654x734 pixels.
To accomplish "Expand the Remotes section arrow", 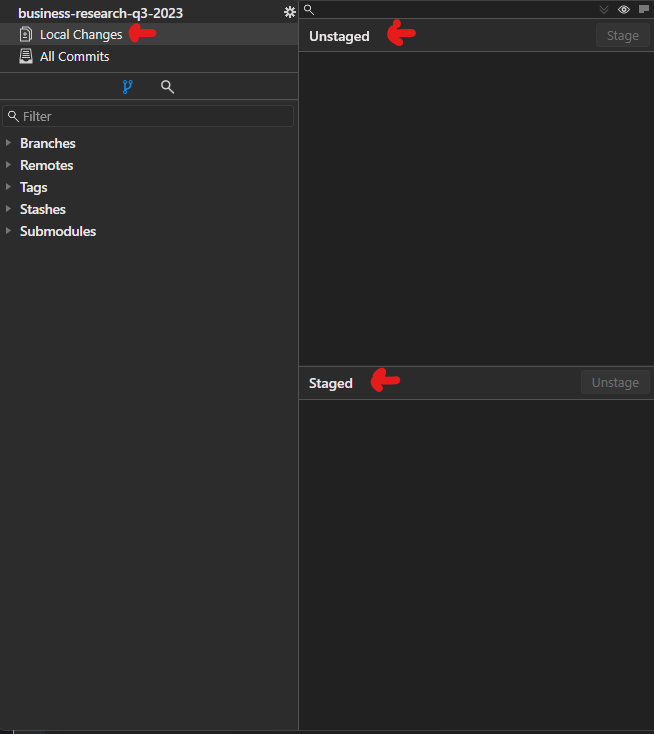I will 8,165.
